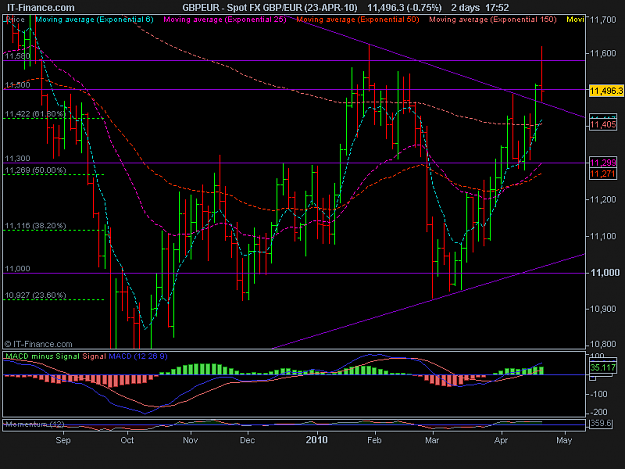
Task: Select the 10,927 (23.60%) Fibonacci label
Action: (35, 295)
